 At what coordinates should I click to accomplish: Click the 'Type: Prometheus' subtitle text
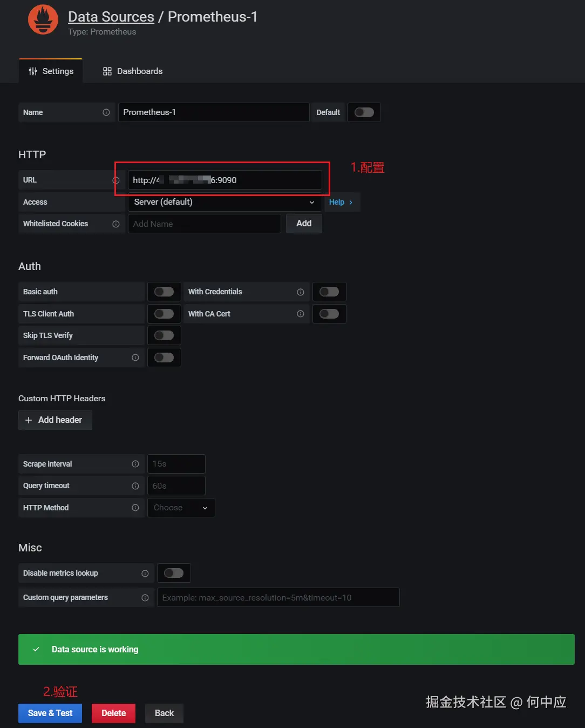point(102,32)
